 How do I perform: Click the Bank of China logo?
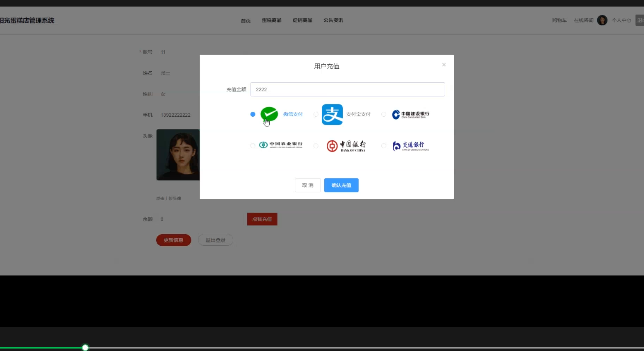pyautogui.click(x=346, y=145)
